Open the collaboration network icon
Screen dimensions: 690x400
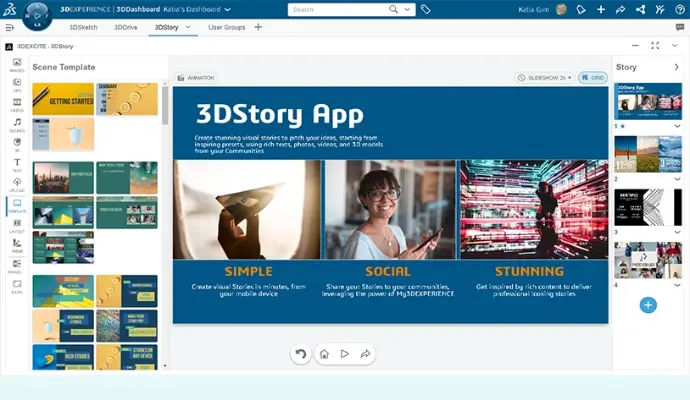click(x=640, y=9)
